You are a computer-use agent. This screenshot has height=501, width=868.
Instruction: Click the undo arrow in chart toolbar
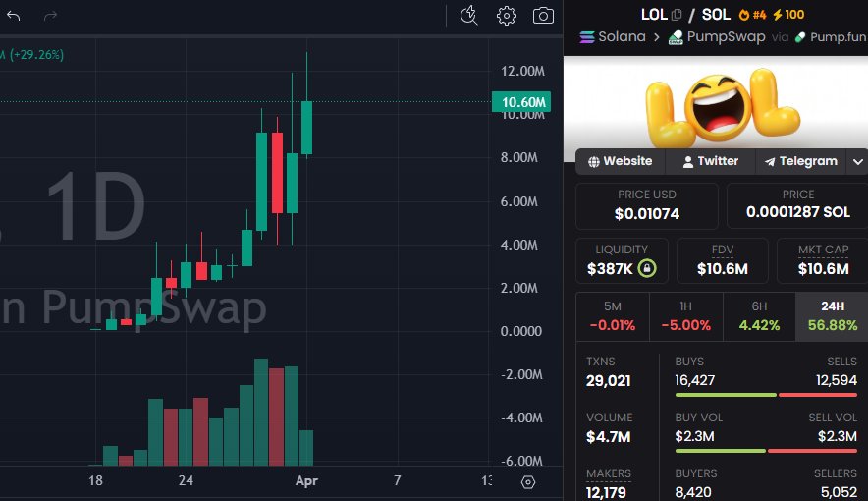click(14, 16)
